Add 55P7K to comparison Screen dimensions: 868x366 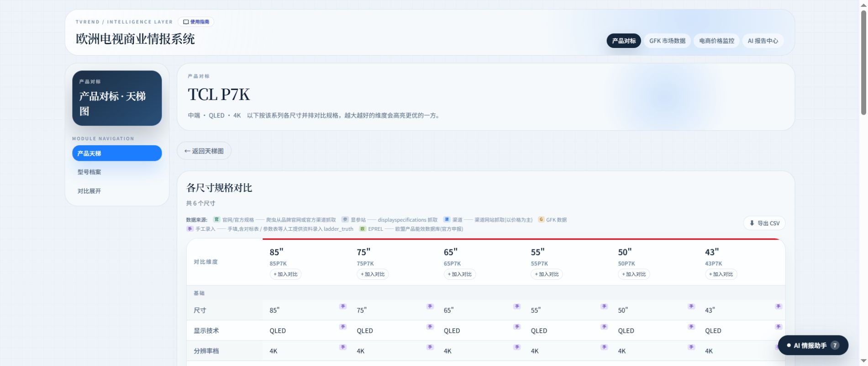(547, 274)
